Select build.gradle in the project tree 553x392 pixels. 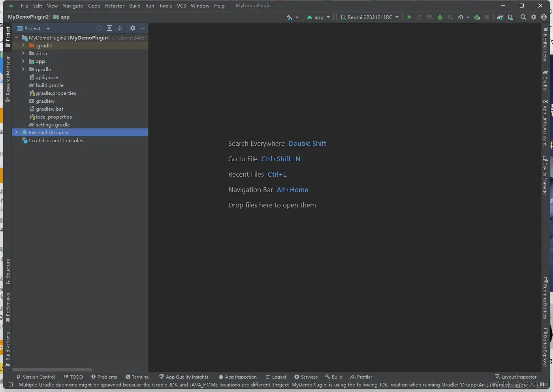pos(50,85)
